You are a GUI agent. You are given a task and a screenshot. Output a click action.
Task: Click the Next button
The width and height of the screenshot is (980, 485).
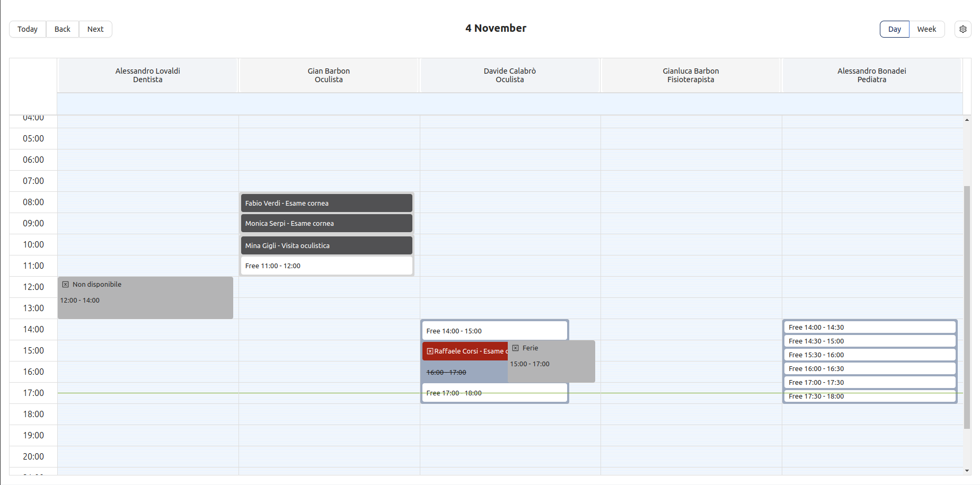pos(95,29)
